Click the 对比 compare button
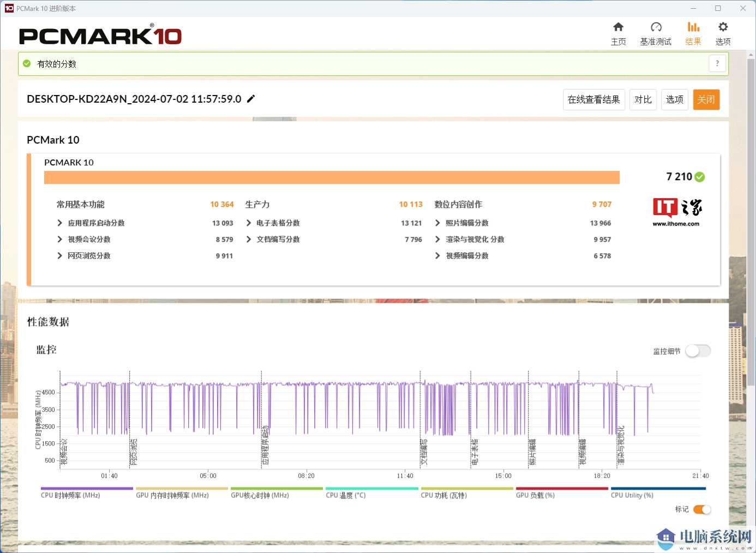The width and height of the screenshot is (756, 553). click(x=643, y=99)
